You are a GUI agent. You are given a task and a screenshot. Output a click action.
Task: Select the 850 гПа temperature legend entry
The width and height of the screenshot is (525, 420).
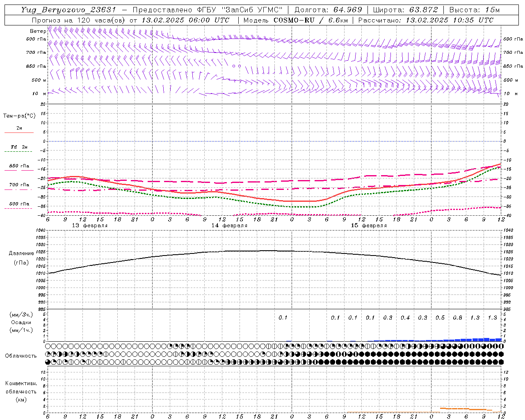tap(19, 166)
